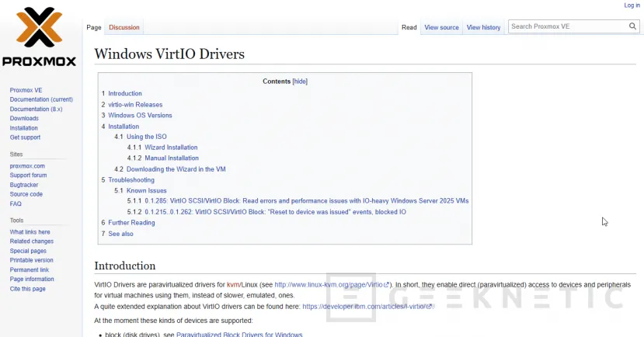Screen dimensions: 644x337
Task: Open developer.ibm.com l-virtio article link
Action: (x=367, y=306)
